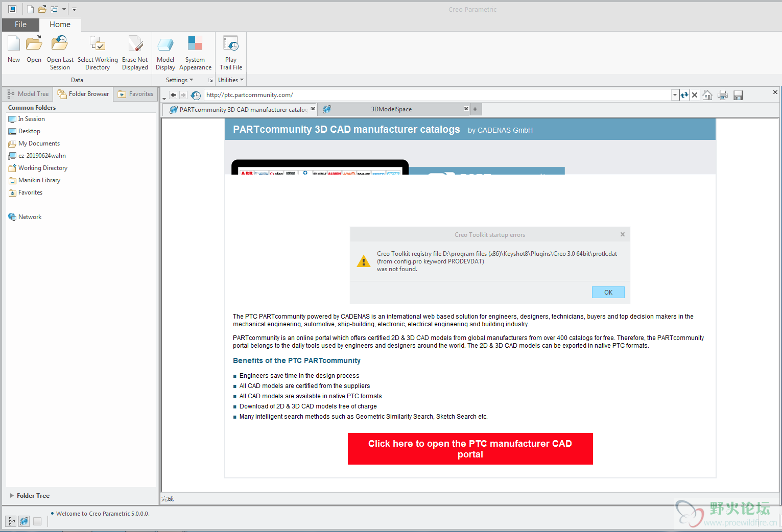The width and height of the screenshot is (782, 532).
Task: Open the Settings dialog launcher arrow
Action: tap(211, 80)
